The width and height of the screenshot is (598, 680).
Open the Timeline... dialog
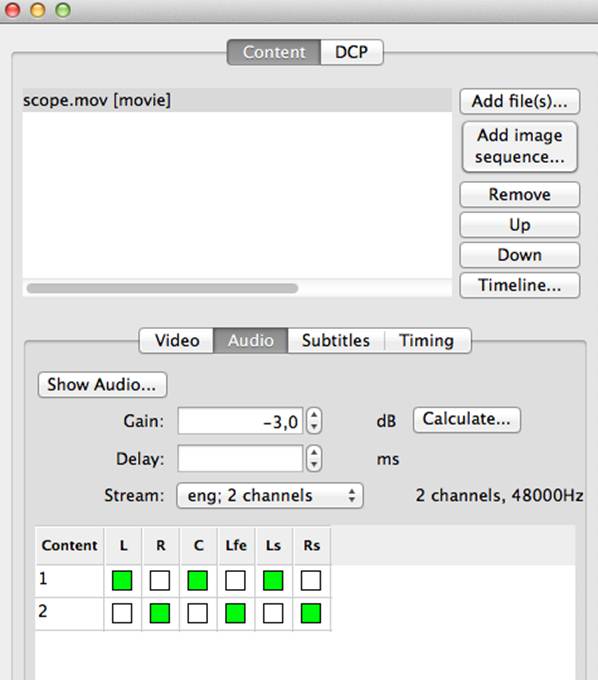pos(520,285)
